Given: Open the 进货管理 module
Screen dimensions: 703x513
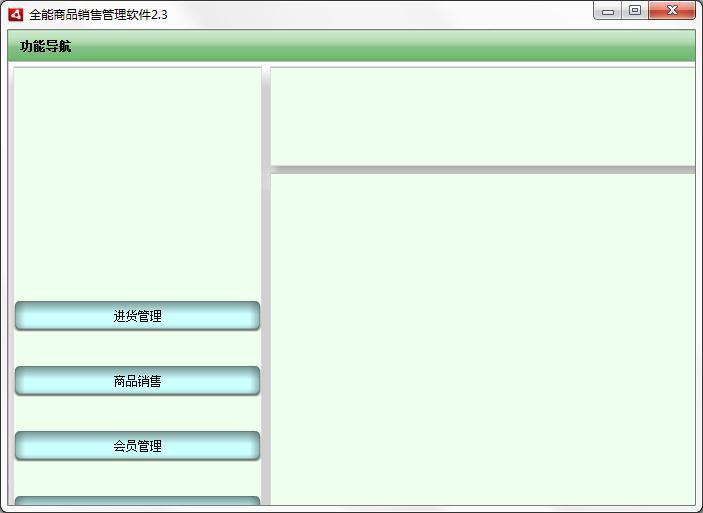Looking at the screenshot, I should 137,316.
